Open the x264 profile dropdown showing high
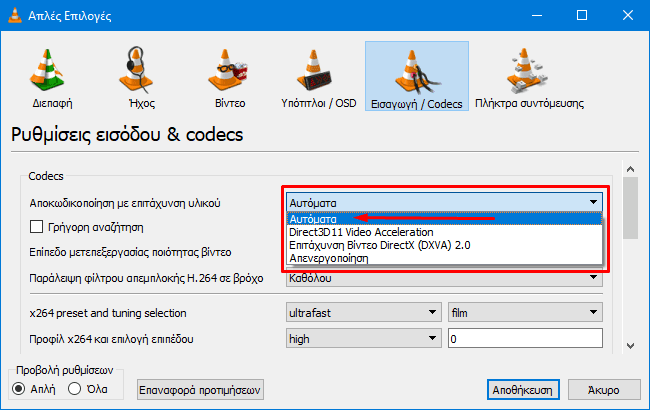The height and width of the screenshot is (410, 650). pyautogui.click(x=364, y=339)
